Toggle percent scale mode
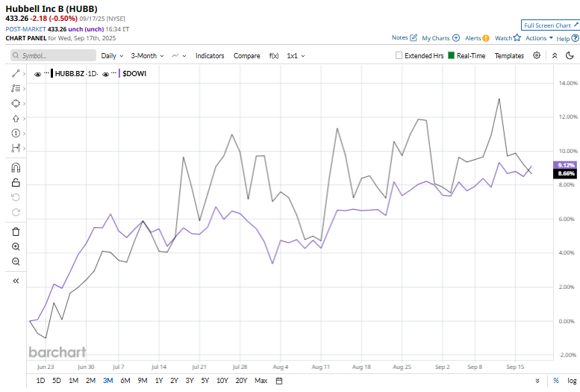 click(x=555, y=381)
